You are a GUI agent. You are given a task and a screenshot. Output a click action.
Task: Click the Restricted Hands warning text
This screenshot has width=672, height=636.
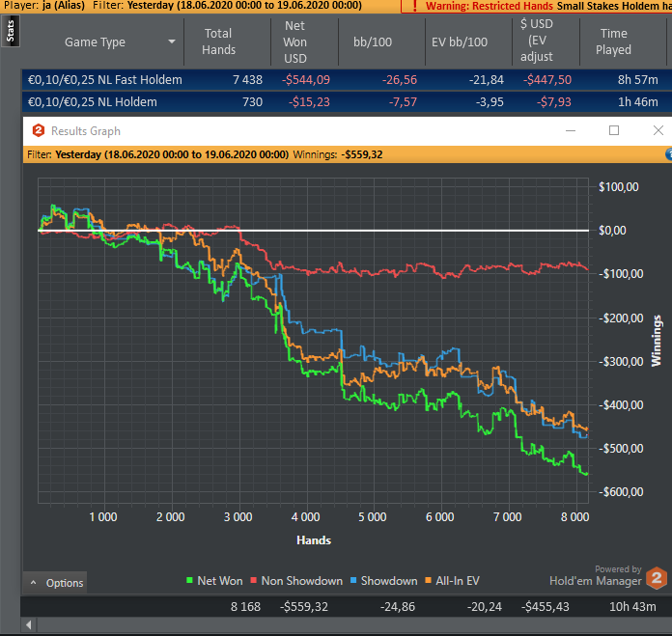(490, 6)
